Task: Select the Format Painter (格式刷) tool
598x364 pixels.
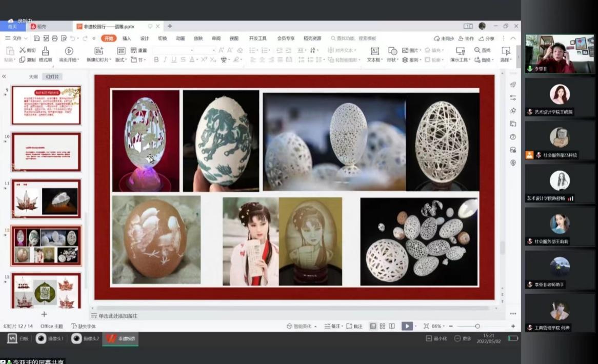Action: coord(46,52)
